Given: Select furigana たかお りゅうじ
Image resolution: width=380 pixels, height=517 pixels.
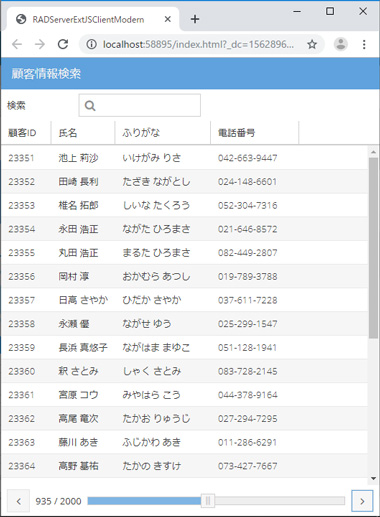Looking at the screenshot, I should click(156, 418).
